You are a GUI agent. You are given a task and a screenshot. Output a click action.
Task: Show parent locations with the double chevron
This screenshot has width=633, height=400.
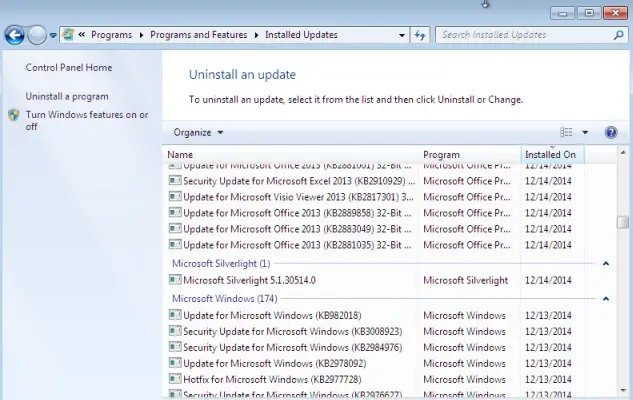click(82, 35)
